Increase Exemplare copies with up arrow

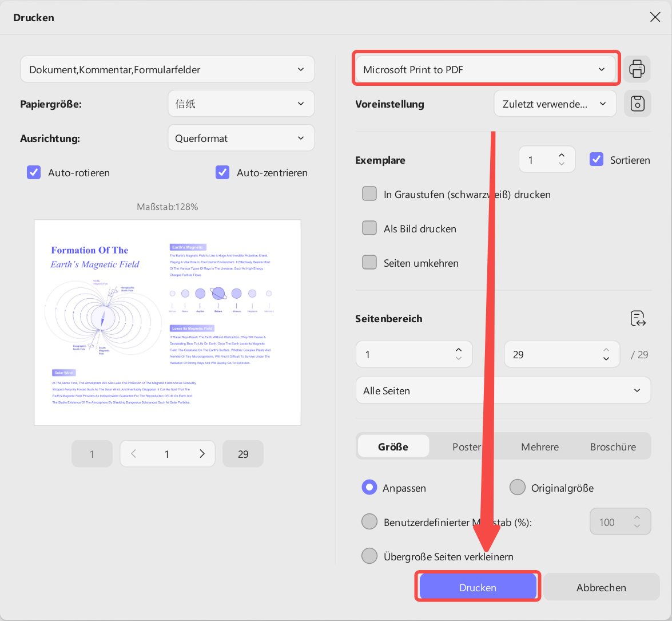click(562, 155)
